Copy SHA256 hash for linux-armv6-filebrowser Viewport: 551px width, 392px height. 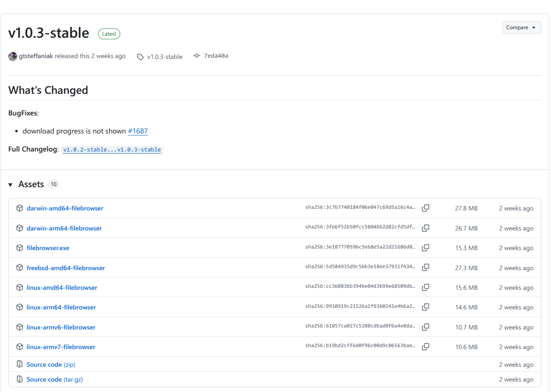pos(426,327)
